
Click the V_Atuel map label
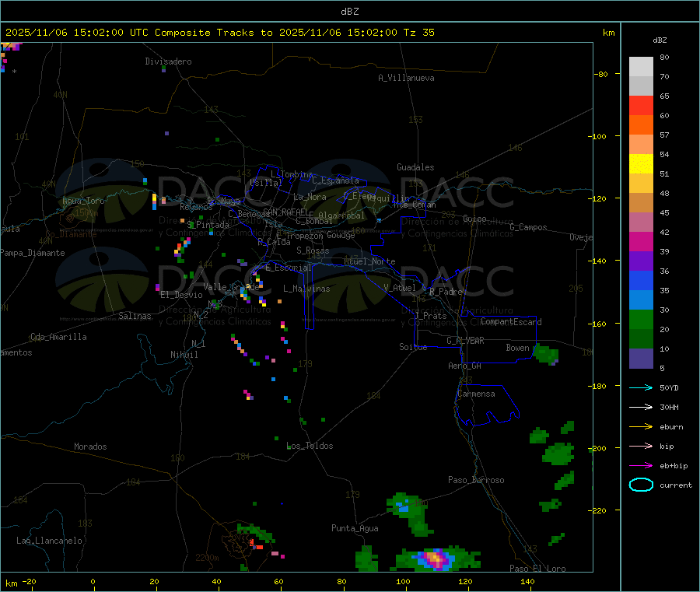(400, 288)
